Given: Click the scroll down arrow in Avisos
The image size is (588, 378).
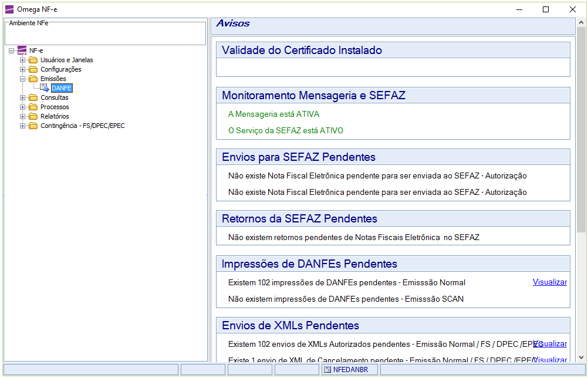Looking at the screenshot, I should click(581, 356).
